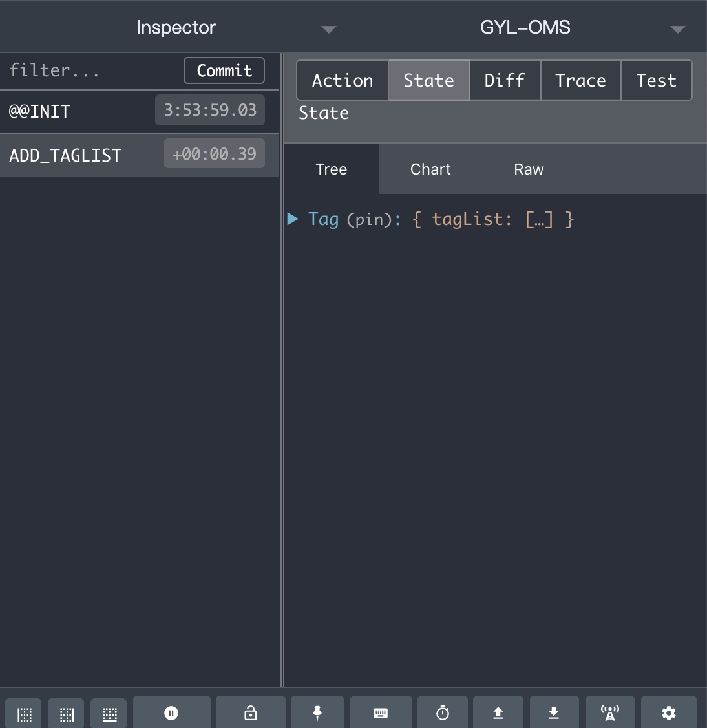This screenshot has height=728, width=707.
Task: Expand the Tag state tree node
Action: [x=293, y=219]
